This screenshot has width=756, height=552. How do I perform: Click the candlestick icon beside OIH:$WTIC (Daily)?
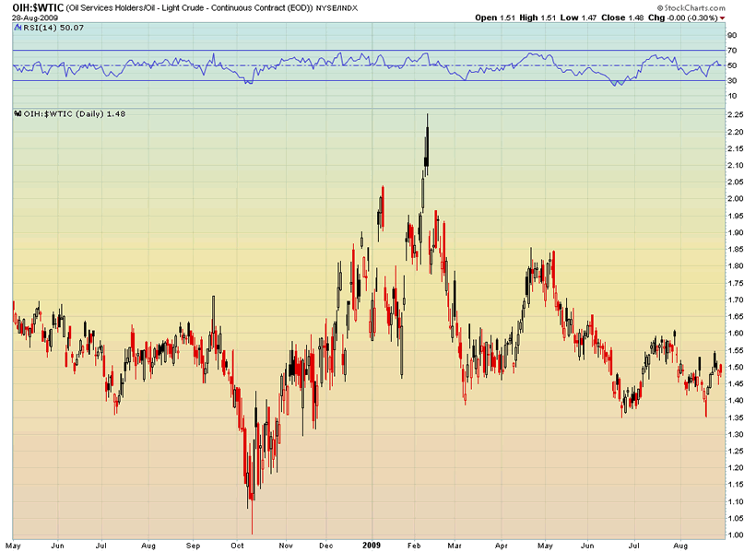[17, 114]
